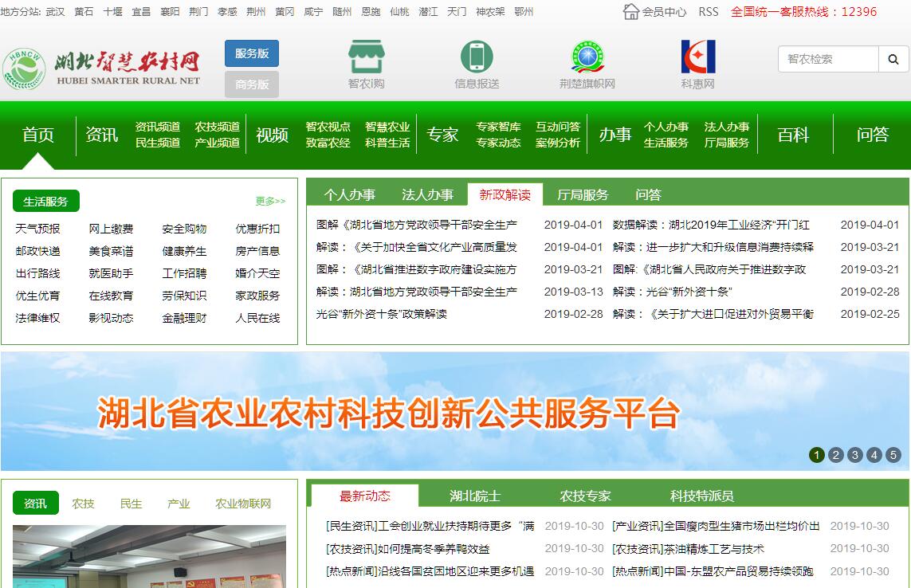Screen dimensions: 911x588
Task: Open the 天气预报 service link
Action: pyautogui.click(x=37, y=229)
